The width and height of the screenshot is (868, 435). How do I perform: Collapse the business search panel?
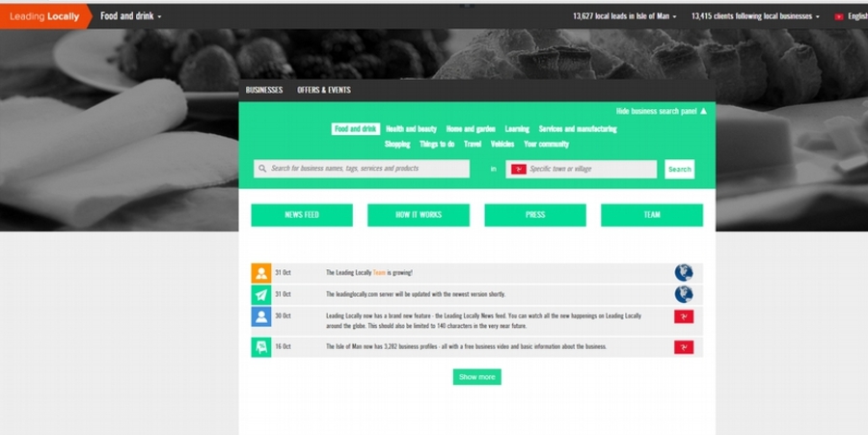[x=661, y=111]
